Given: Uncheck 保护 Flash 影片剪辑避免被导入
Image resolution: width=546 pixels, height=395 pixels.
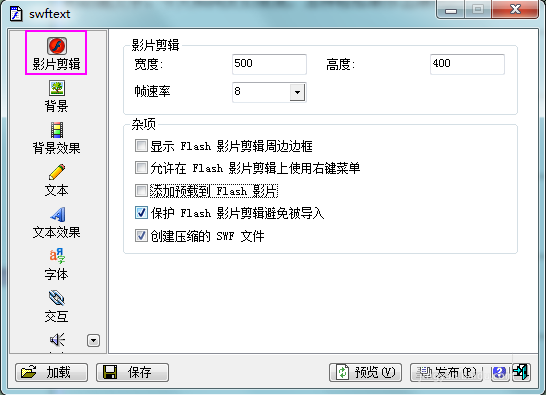Looking at the screenshot, I should point(141,212).
